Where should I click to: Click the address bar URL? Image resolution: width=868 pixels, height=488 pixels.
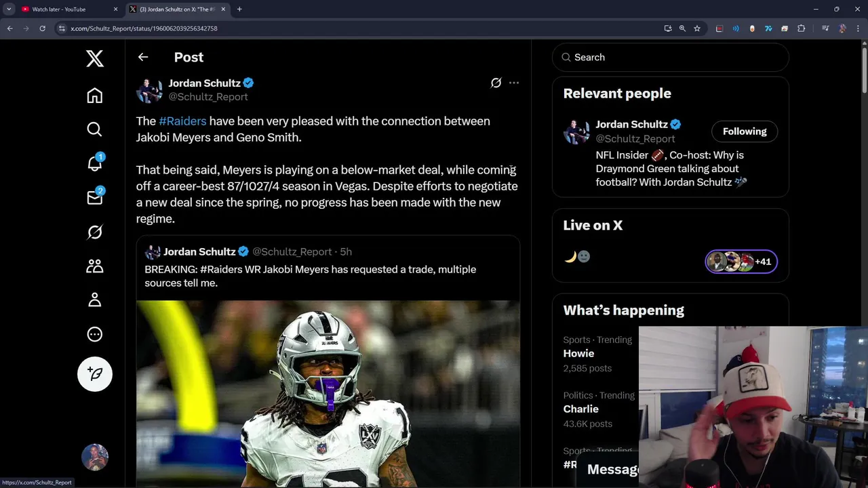click(144, 28)
